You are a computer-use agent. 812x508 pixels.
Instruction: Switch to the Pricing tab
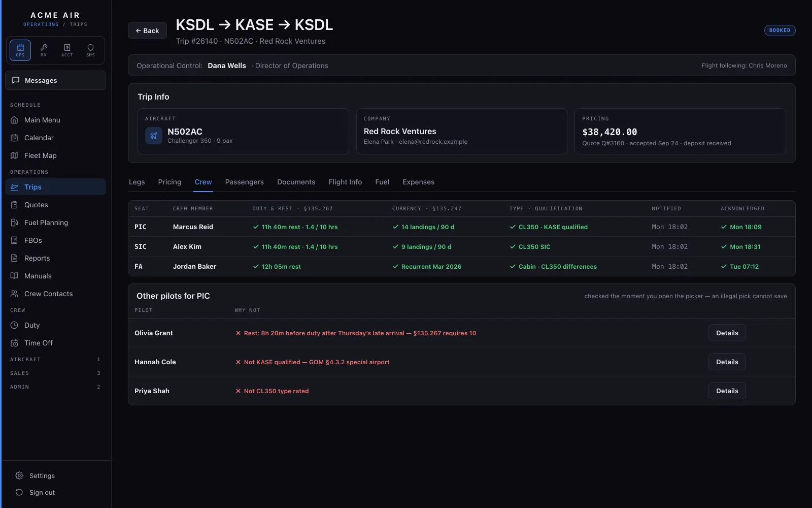(x=170, y=182)
